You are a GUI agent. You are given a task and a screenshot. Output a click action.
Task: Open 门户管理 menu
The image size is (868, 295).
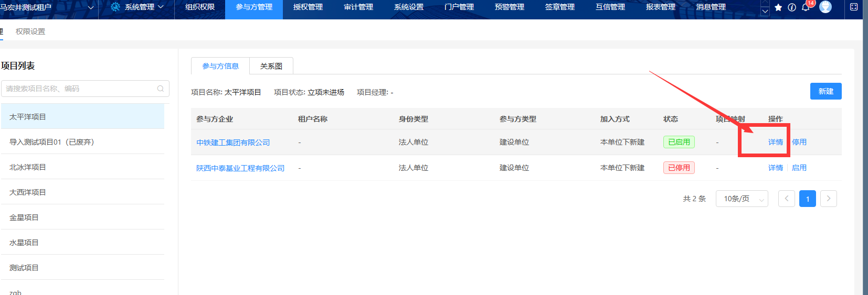(x=459, y=7)
